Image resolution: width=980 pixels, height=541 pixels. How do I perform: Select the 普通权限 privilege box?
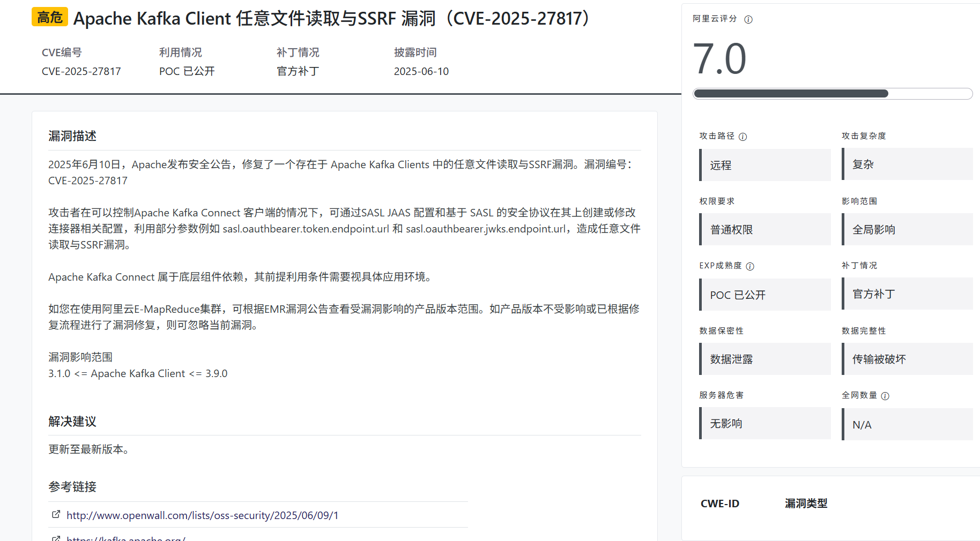pyautogui.click(x=765, y=229)
